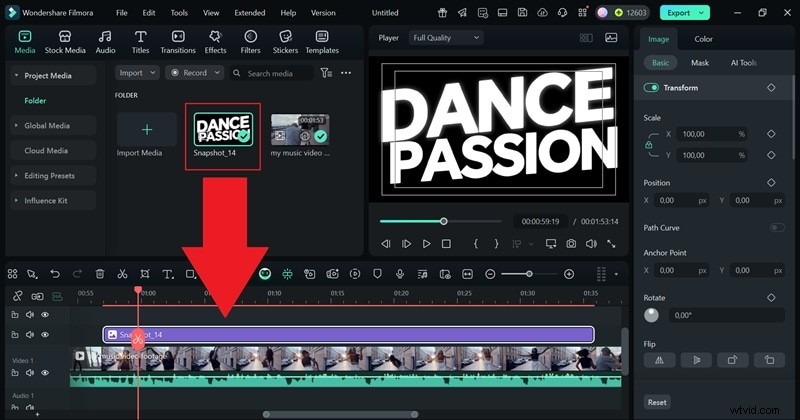
Task: Click the Reset button
Action: [x=657, y=402]
